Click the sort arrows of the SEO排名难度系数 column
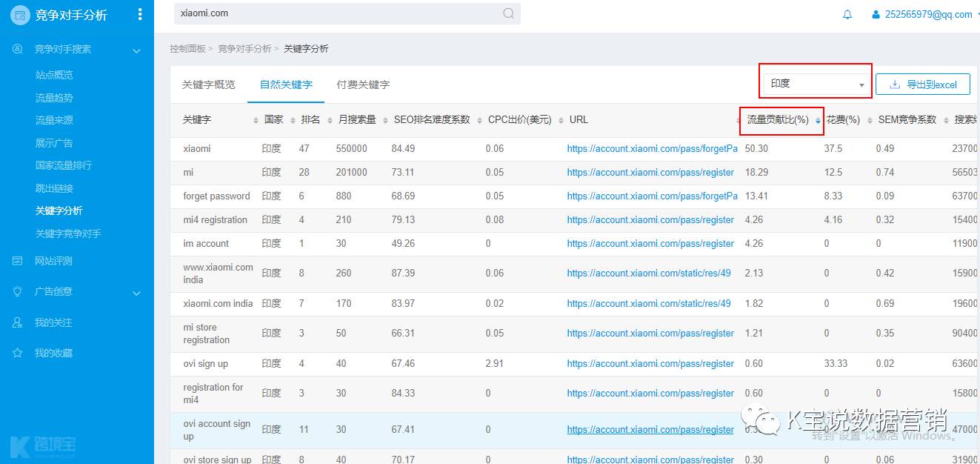 tap(479, 120)
